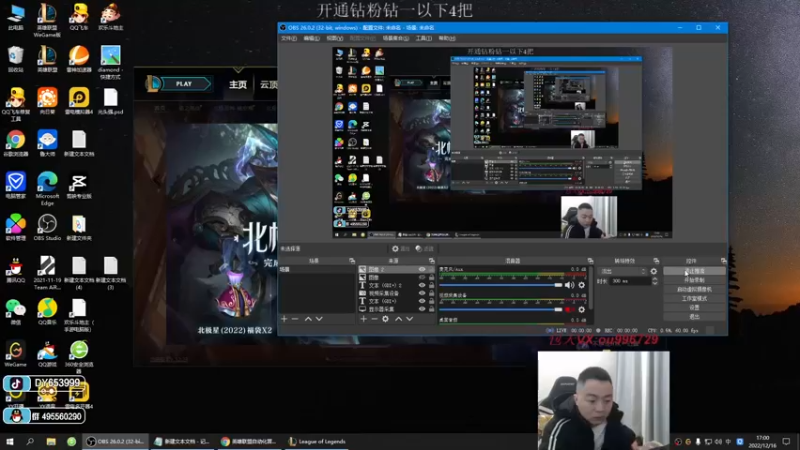Viewport: 800px width, 450px height.
Task: Open 帮助(H) menu in OBS
Action: [447, 38]
